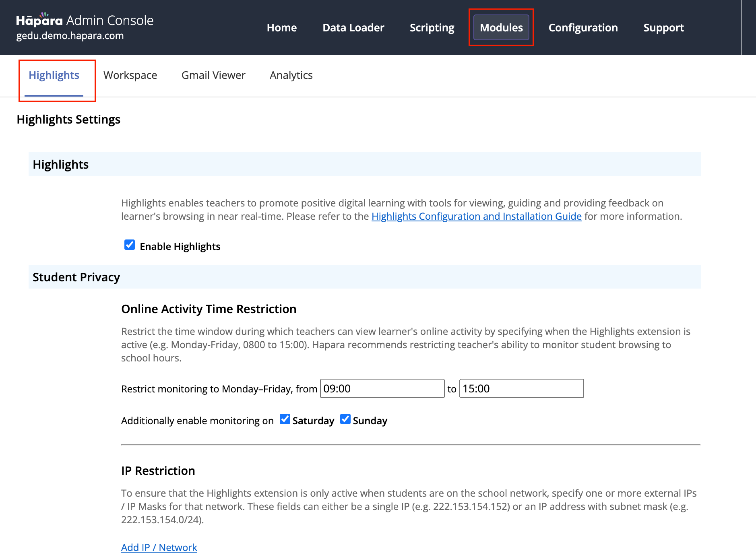Click the gedu.demo.hapara.com domain text
This screenshot has width=756, height=553.
[x=69, y=35]
